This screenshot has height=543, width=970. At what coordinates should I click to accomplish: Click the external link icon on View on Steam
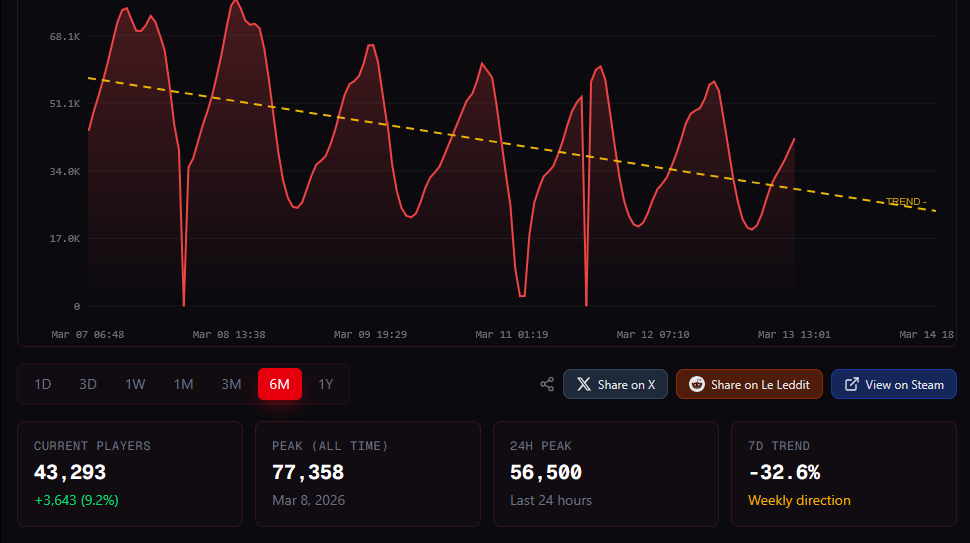pyautogui.click(x=852, y=384)
